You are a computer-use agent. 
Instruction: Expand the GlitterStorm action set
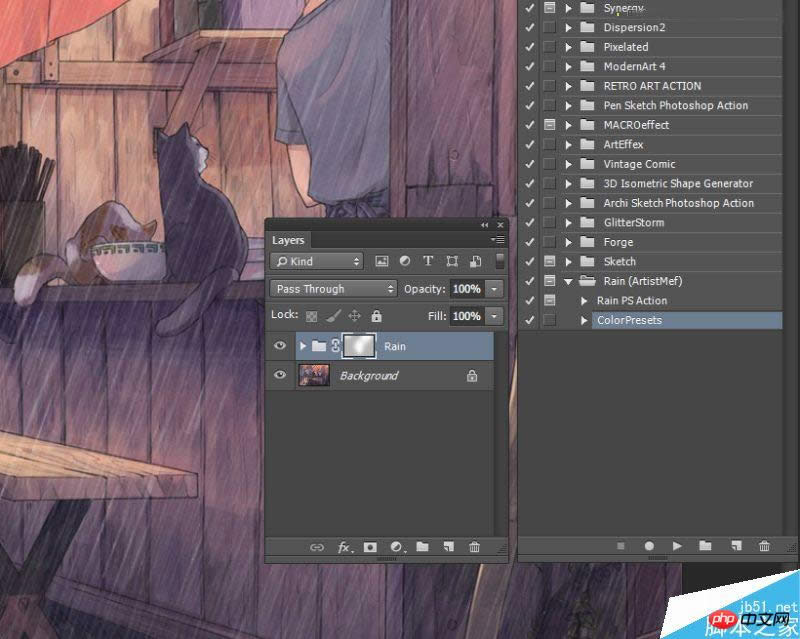coord(568,223)
